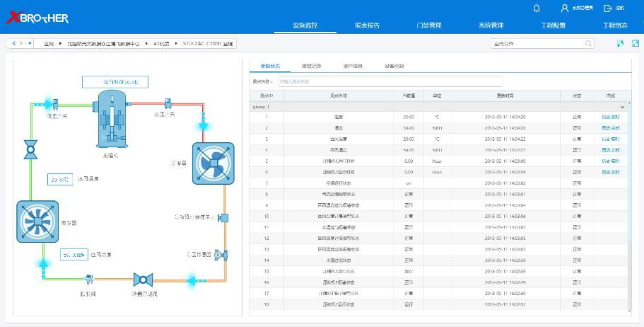The image size is (644, 327).
Task: Click 实时 link in row 3
Action: [616, 139]
